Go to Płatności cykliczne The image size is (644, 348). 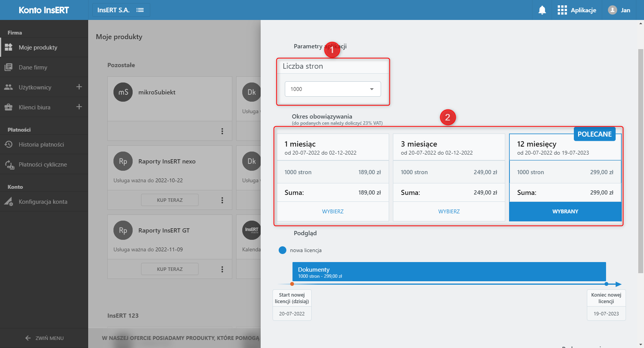coord(44,164)
